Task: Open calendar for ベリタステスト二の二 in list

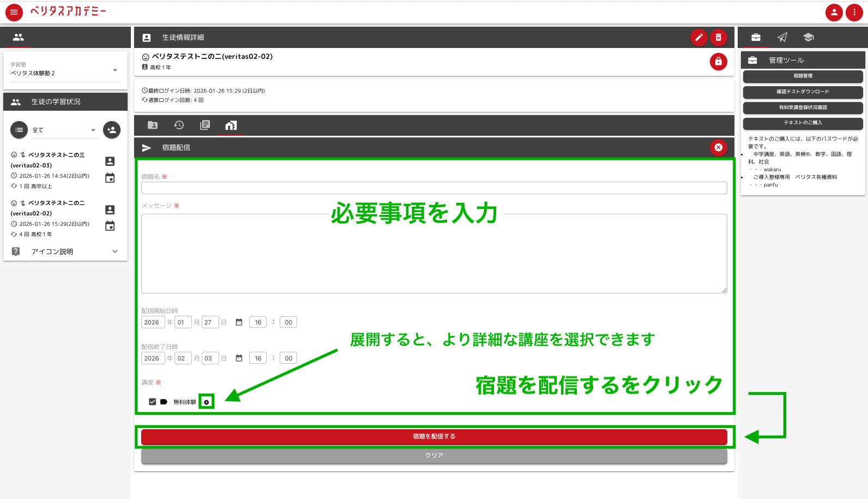Action: (x=110, y=226)
